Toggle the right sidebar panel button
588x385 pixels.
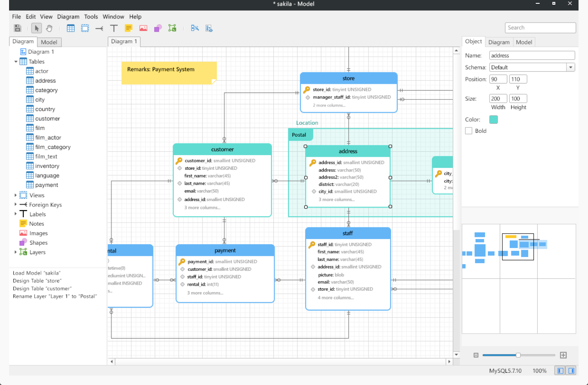coord(571,371)
